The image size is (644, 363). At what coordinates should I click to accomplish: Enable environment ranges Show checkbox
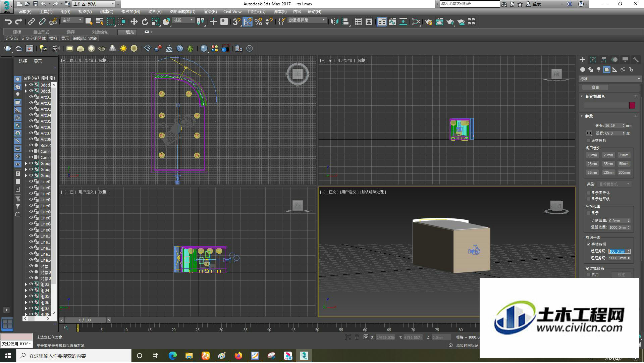point(589,213)
